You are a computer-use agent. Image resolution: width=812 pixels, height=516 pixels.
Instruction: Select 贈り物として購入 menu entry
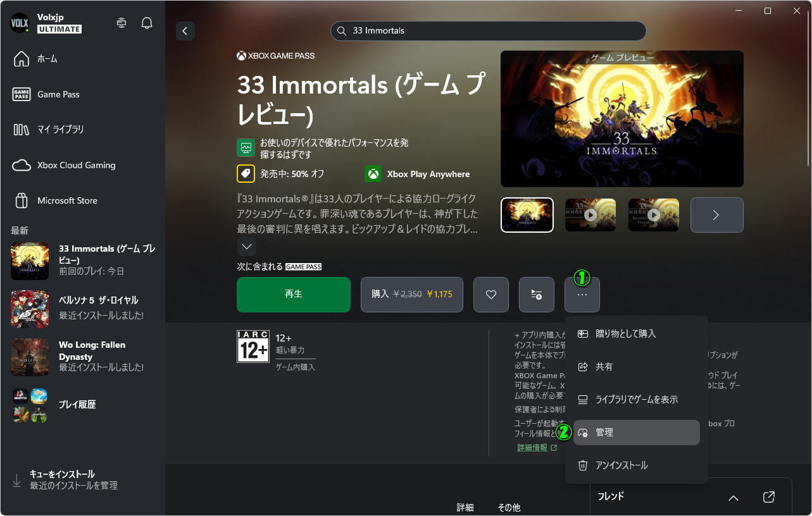637,334
